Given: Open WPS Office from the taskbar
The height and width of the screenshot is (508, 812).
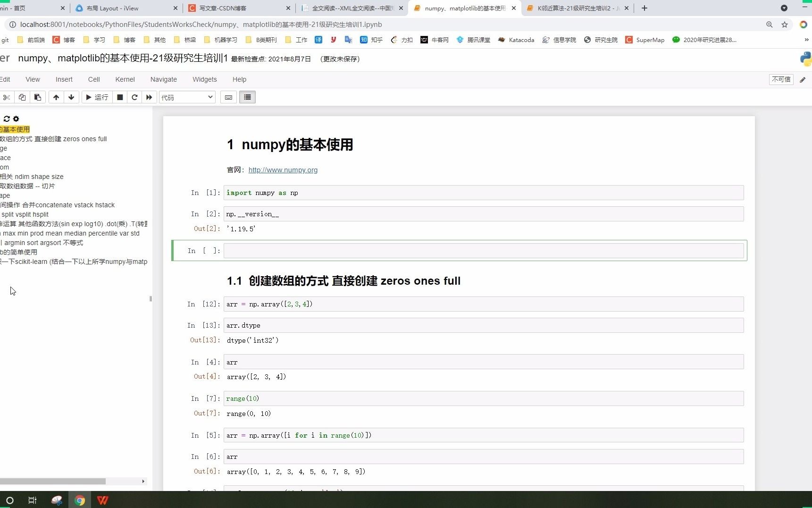Looking at the screenshot, I should [102, 500].
